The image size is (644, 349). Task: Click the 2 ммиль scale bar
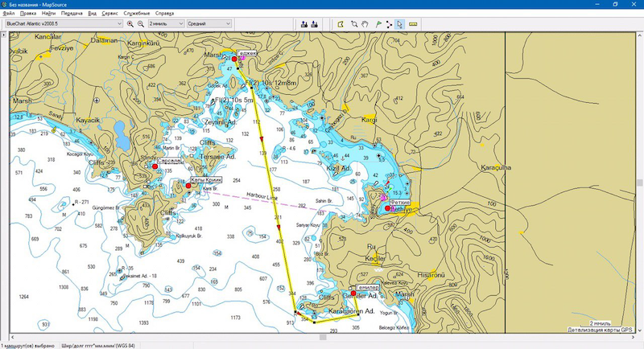click(601, 323)
